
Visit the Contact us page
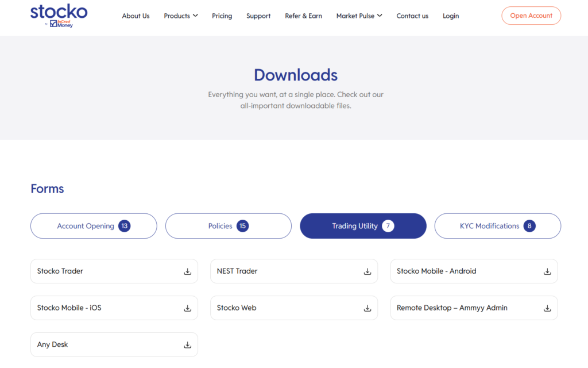pyautogui.click(x=412, y=16)
